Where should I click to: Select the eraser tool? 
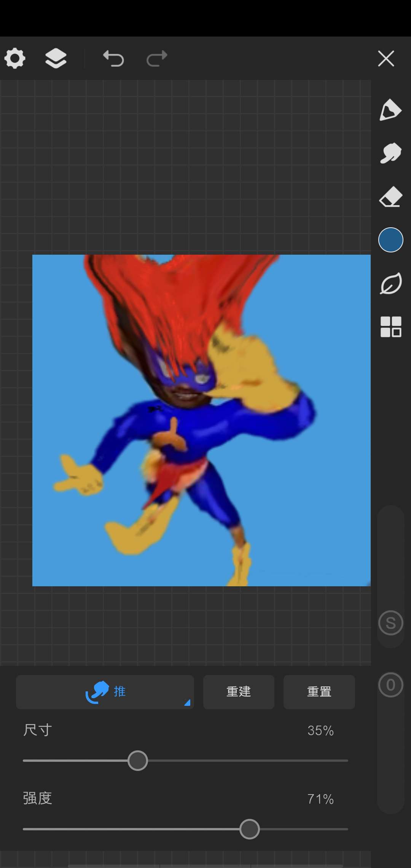pyautogui.click(x=390, y=197)
